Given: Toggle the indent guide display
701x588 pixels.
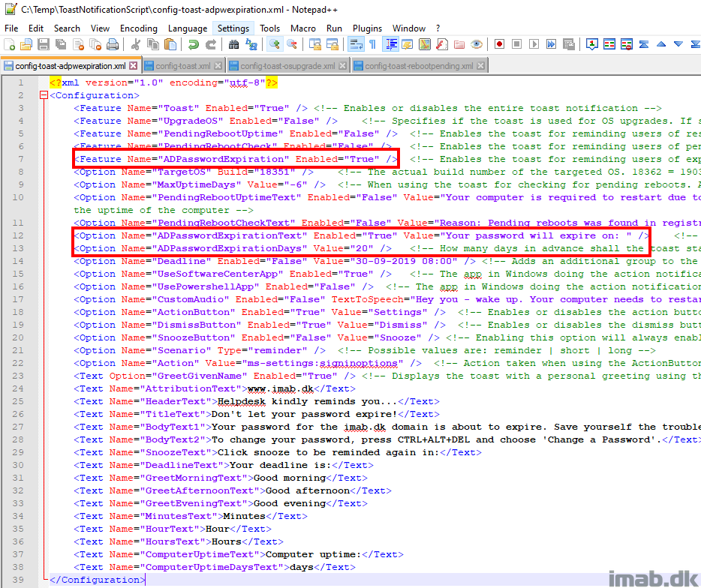Looking at the screenshot, I should pyautogui.click(x=392, y=44).
